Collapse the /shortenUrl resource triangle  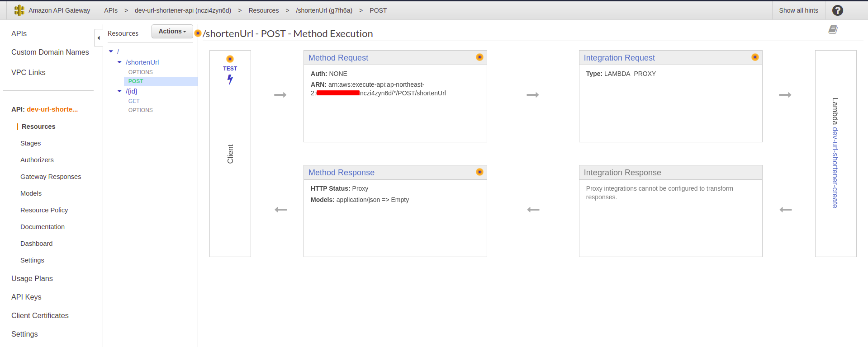119,62
